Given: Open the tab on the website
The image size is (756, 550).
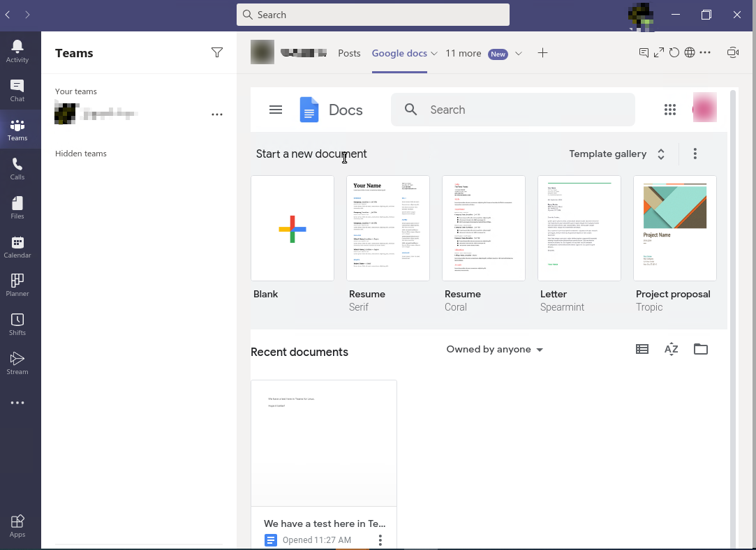Looking at the screenshot, I should [x=690, y=52].
